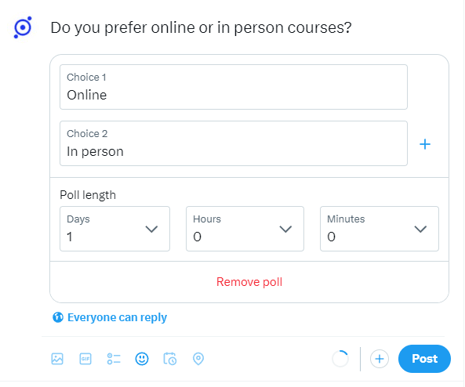Click the post question text area
Viewport: 465px width, 387px height.
[201, 28]
